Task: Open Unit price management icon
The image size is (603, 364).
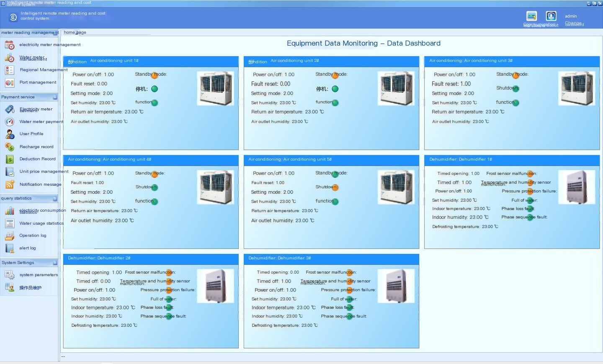Action: (10, 172)
